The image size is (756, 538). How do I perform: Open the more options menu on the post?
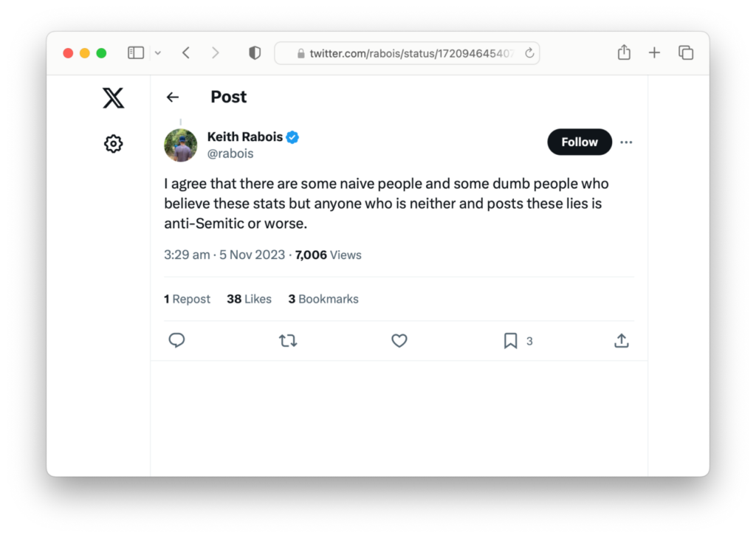626,142
